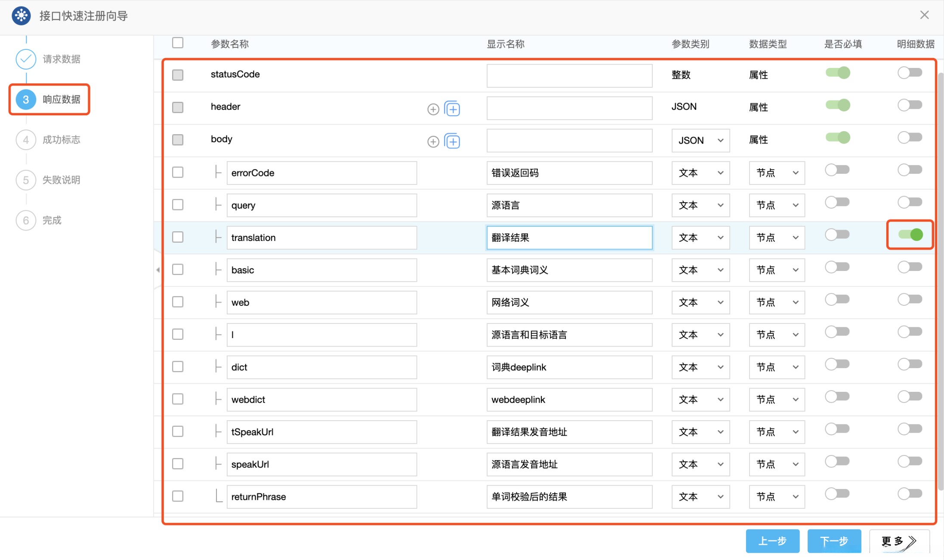
Task: Click the wizard logo icon in title bar
Action: tap(21, 16)
